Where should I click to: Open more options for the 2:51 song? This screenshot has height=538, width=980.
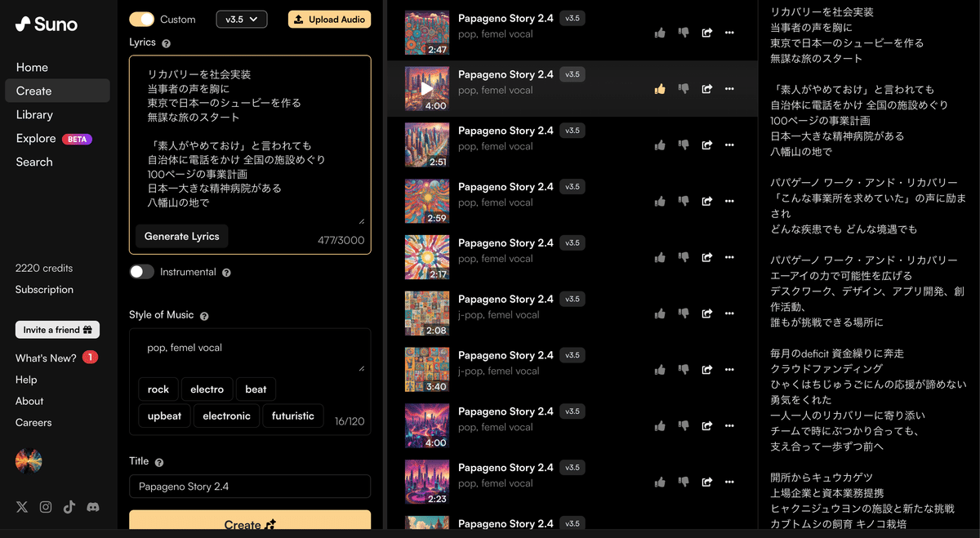(729, 145)
